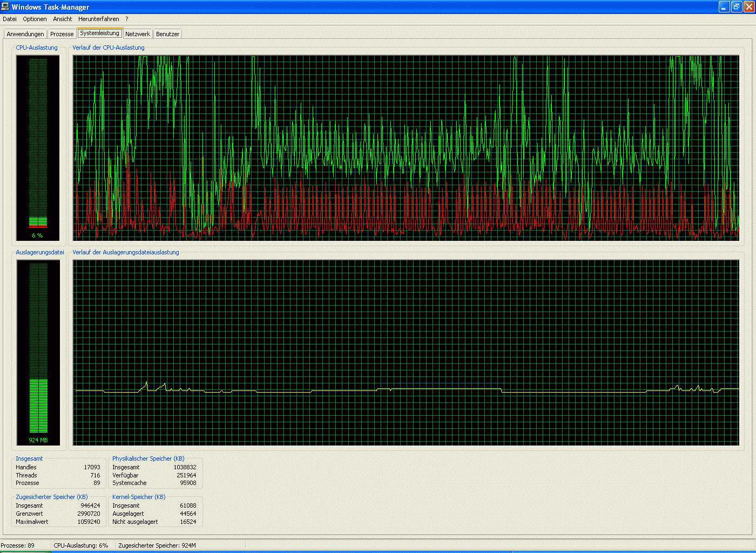Screen dimensions: 756x553
Task: Click Zugesicherter Speicher: 924M in status bar
Action: pos(157,545)
